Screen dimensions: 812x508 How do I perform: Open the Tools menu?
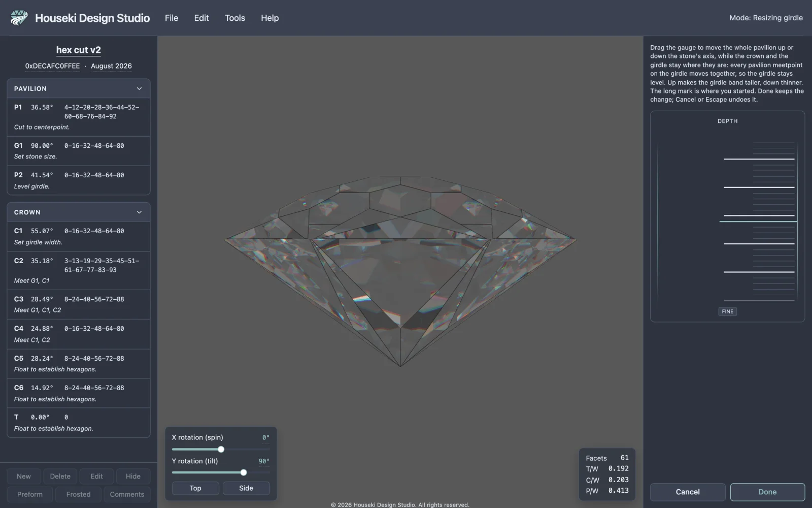[235, 18]
